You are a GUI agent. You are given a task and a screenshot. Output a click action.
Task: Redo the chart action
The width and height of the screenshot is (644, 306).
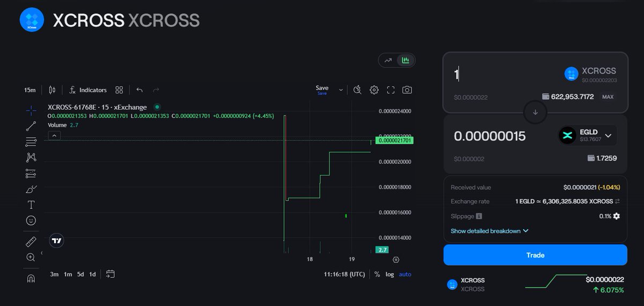(156, 90)
